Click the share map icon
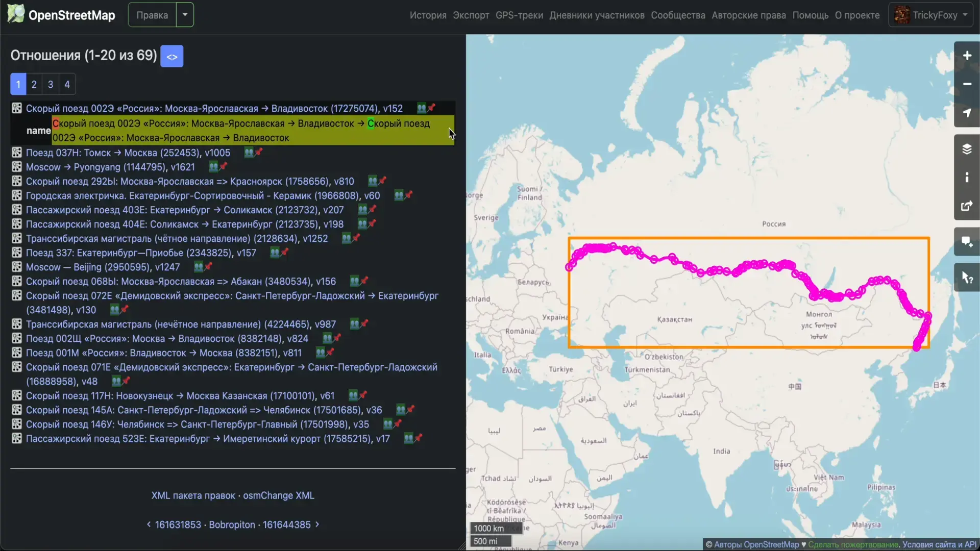The width and height of the screenshot is (980, 551). [966, 206]
